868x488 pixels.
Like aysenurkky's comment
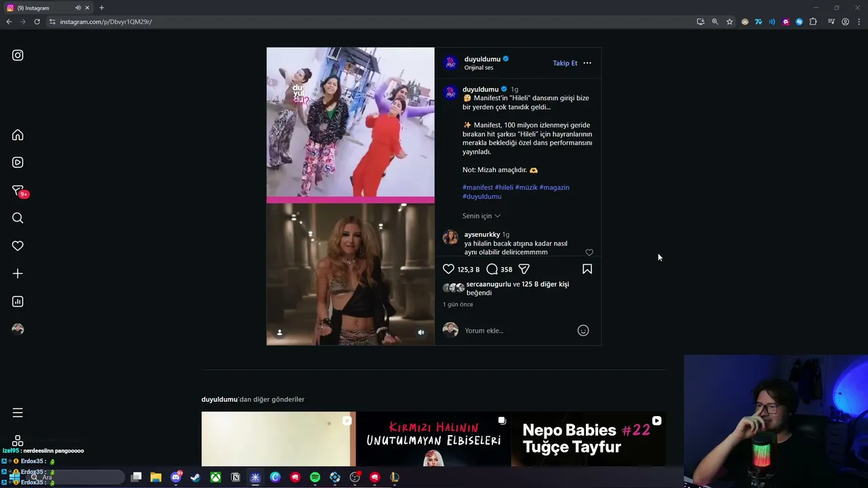(x=589, y=252)
